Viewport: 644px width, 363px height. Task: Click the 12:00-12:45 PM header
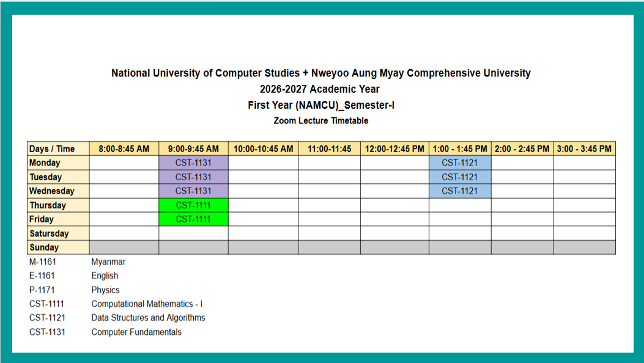pyautogui.click(x=394, y=149)
